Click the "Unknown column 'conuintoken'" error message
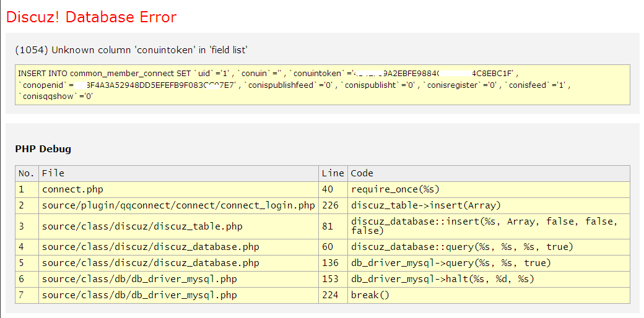Screen dimensions: 644x318 pyautogui.click(x=131, y=50)
